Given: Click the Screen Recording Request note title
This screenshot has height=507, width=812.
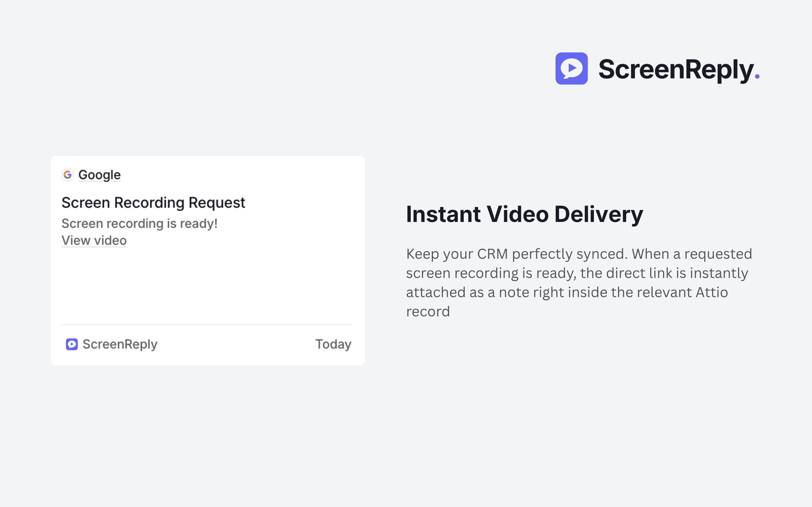Looking at the screenshot, I should click(x=153, y=202).
